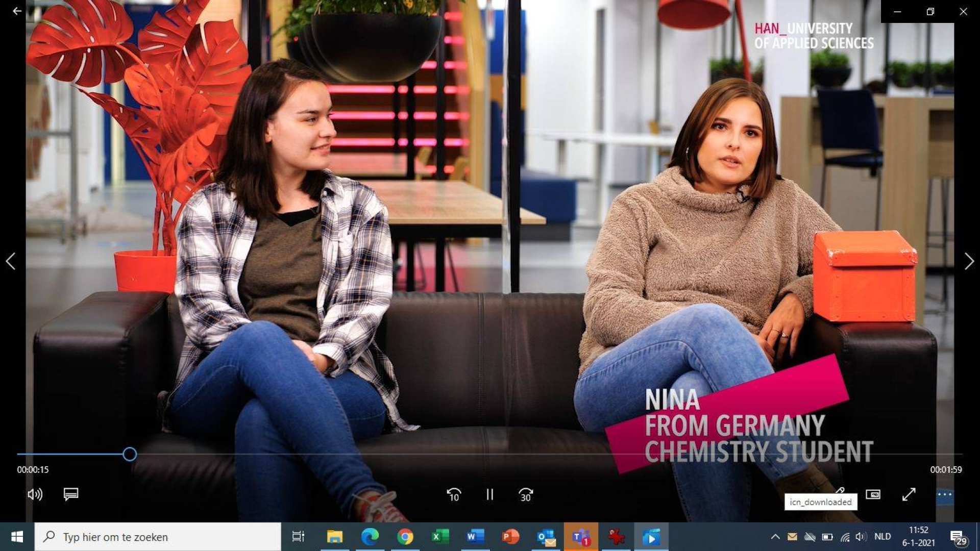Open Wi-Fi network settings in tray

[x=845, y=537]
